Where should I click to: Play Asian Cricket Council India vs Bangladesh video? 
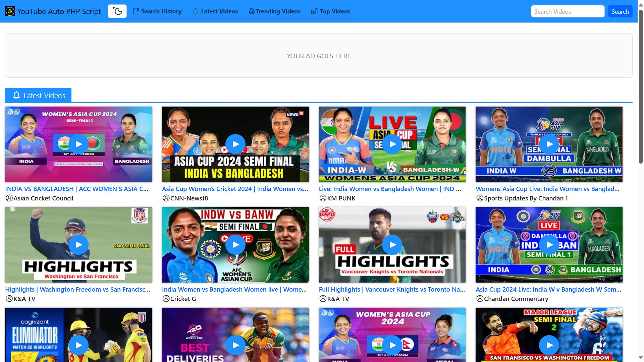click(x=78, y=144)
